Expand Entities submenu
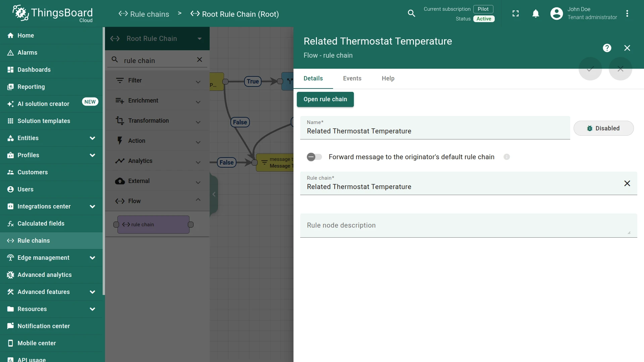Viewport: 644px width, 362px height. [51, 138]
